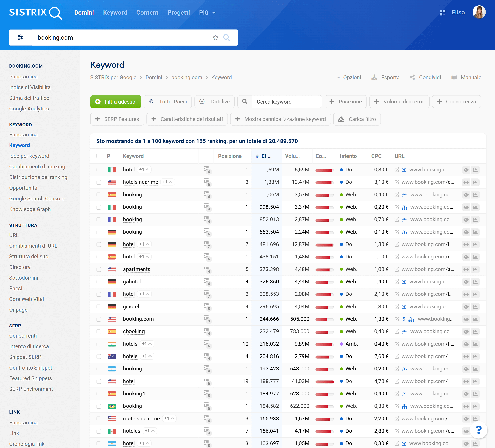This screenshot has height=448, width=495.
Task: Open the booking.com breadcrumb link
Action: [187, 77]
